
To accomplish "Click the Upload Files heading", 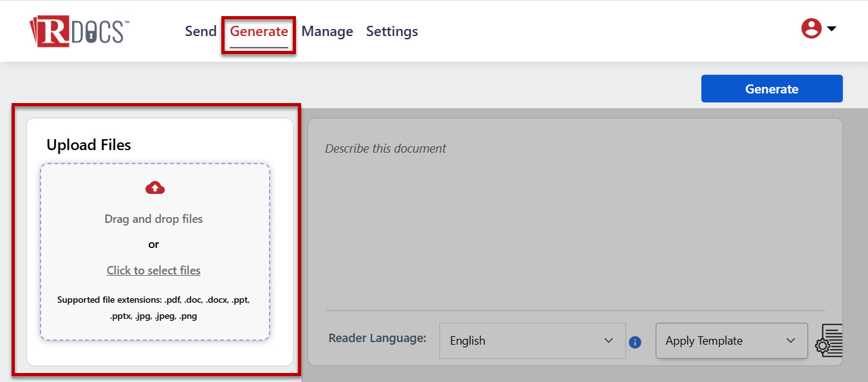I will [89, 145].
